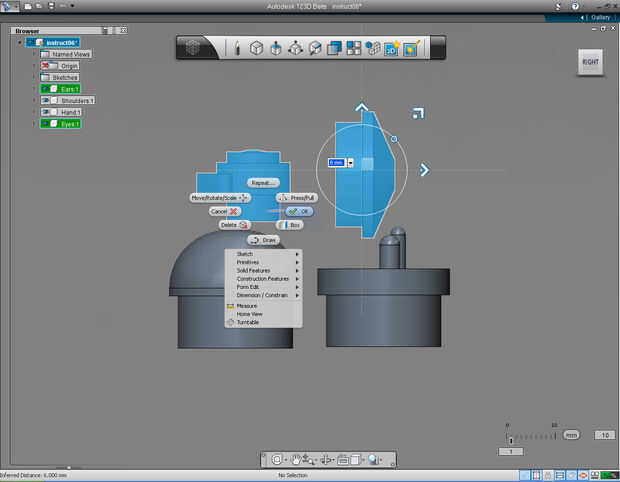Toggle visibility of the Origin folder

click(x=46, y=66)
